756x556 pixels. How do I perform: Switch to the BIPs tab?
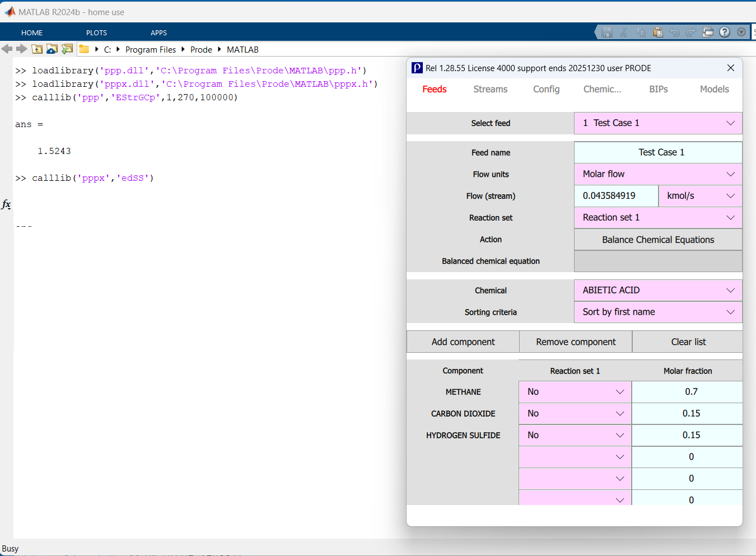pos(659,89)
